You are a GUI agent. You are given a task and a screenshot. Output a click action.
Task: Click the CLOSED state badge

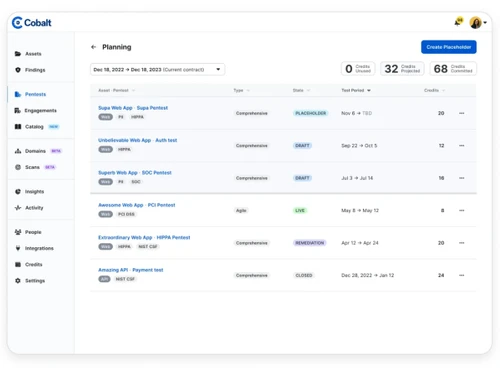tap(304, 275)
